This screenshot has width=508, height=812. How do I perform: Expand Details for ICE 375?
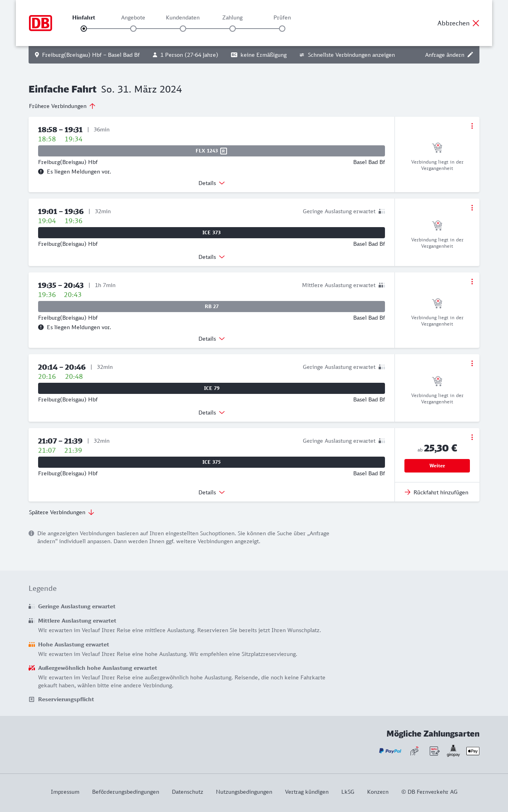pos(212,492)
